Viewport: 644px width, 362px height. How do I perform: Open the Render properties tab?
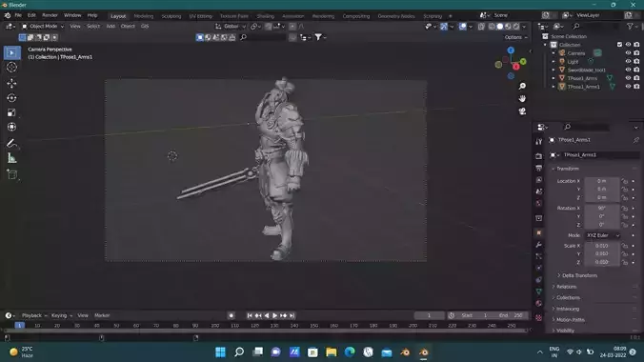click(x=539, y=156)
